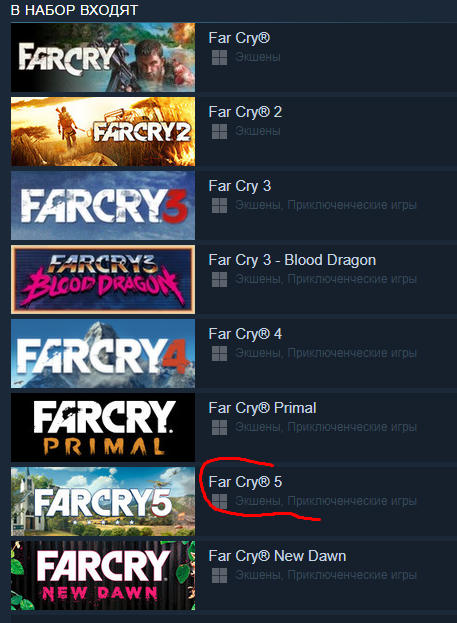This screenshot has width=457, height=623.
Task: Click genre text under Far Cry® Primal
Action: (x=326, y=427)
